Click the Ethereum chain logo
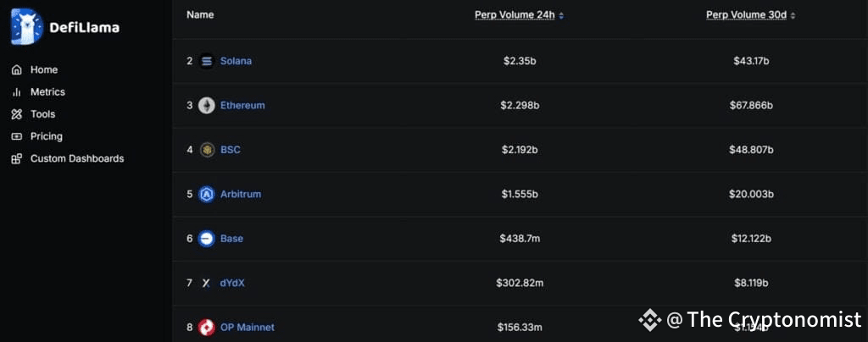868x342 pixels. [207, 106]
